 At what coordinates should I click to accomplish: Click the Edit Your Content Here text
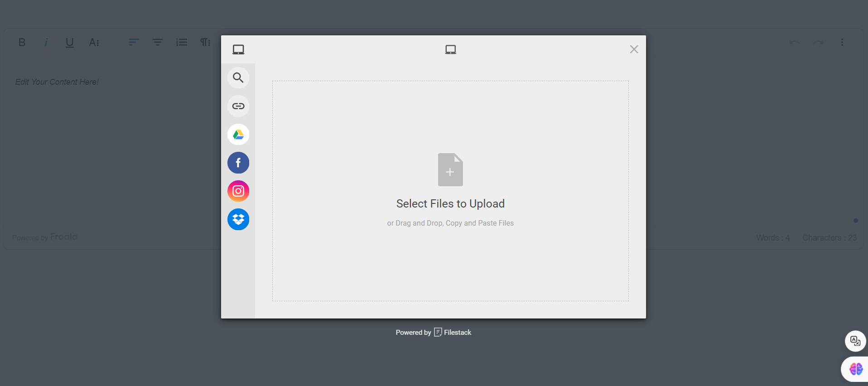57,82
